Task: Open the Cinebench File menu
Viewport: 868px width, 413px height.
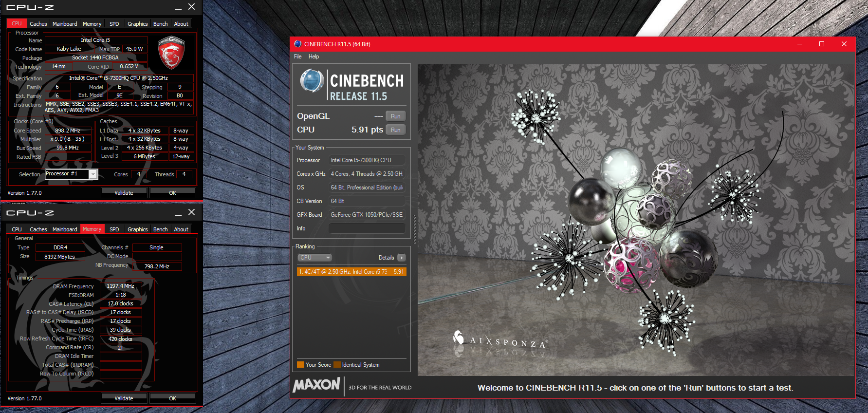Action: [298, 56]
